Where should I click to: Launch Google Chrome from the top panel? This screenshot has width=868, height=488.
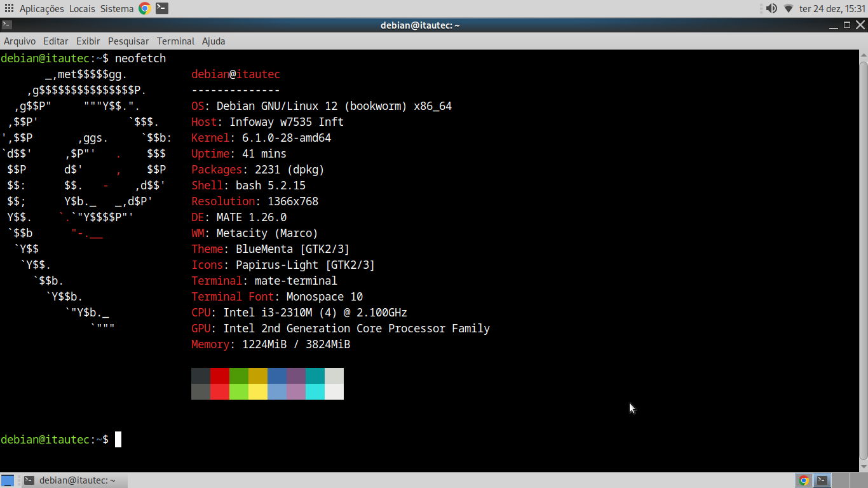(145, 8)
